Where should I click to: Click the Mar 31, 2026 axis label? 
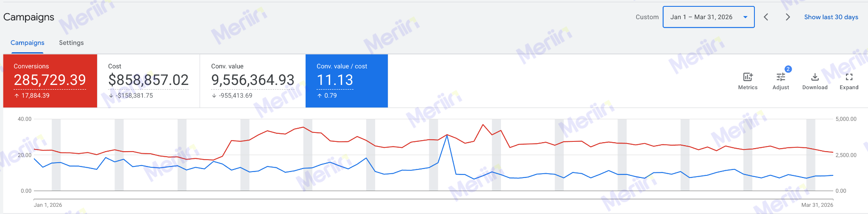coord(817,205)
